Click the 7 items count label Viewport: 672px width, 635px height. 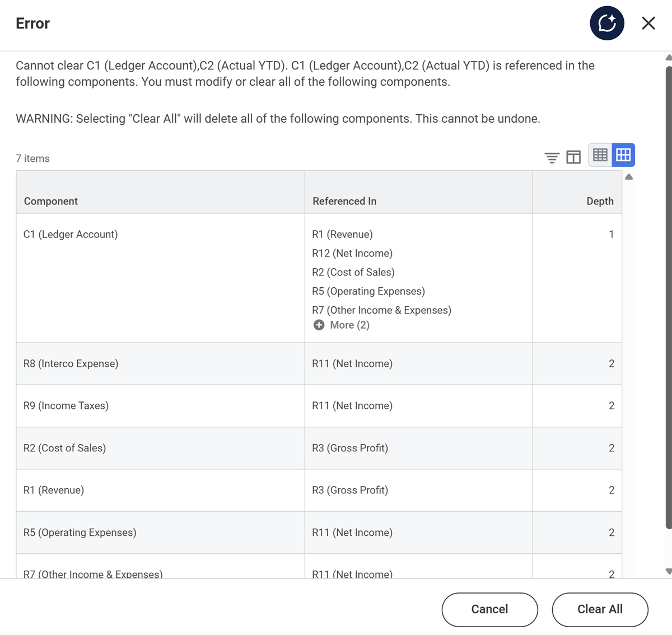(x=32, y=158)
